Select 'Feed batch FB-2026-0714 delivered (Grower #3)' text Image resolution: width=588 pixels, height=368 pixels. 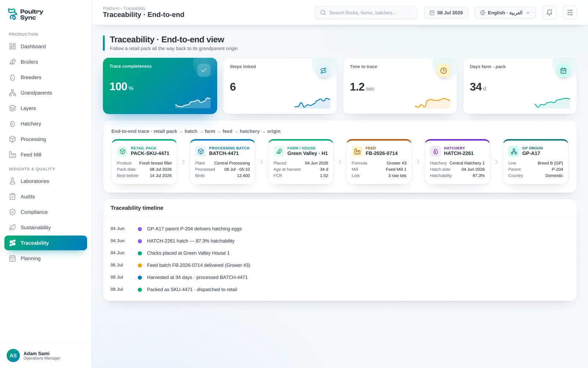(198, 265)
